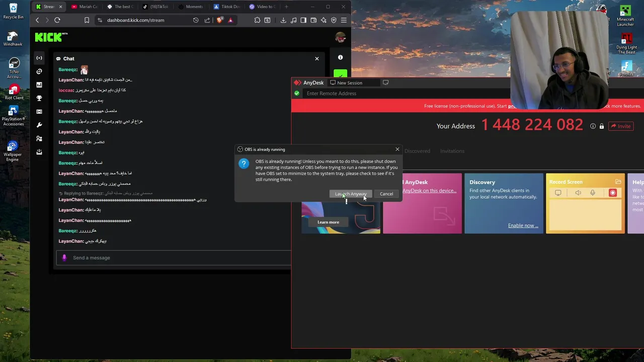Go back in the browser

point(37,20)
